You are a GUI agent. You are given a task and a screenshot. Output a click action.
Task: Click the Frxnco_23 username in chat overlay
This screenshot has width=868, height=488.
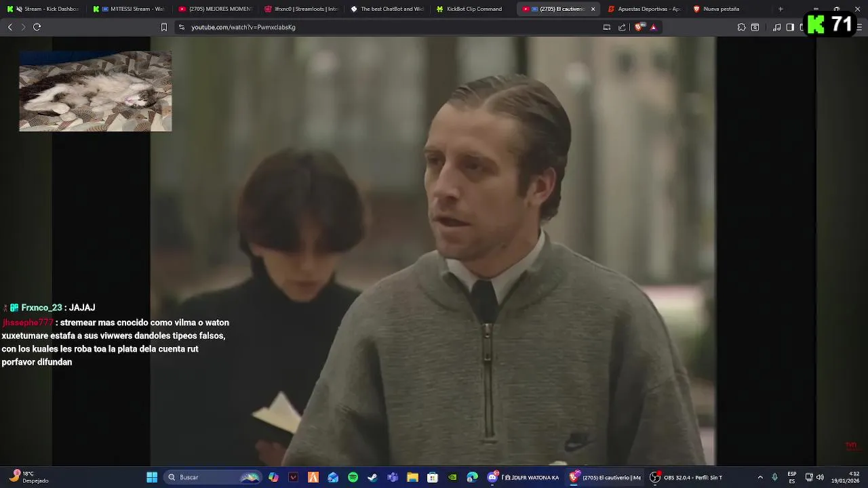(41, 308)
